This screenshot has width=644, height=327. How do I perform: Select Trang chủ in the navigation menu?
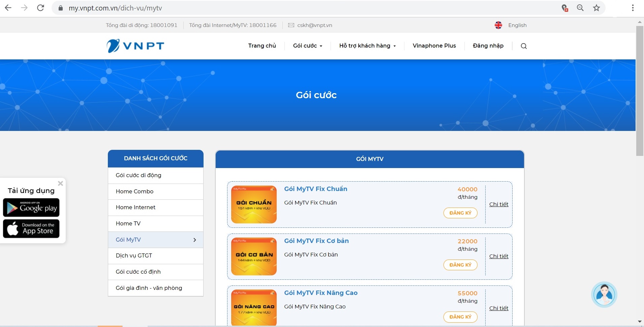pos(262,46)
